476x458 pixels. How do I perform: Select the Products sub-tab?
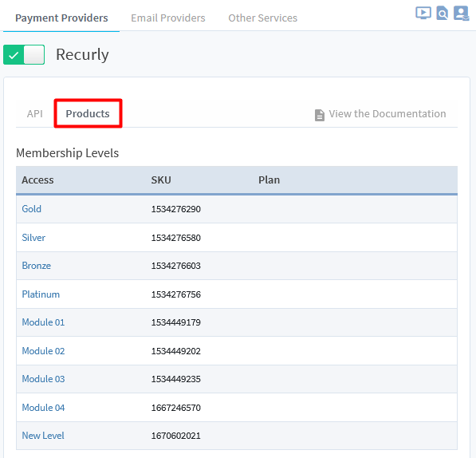point(88,113)
